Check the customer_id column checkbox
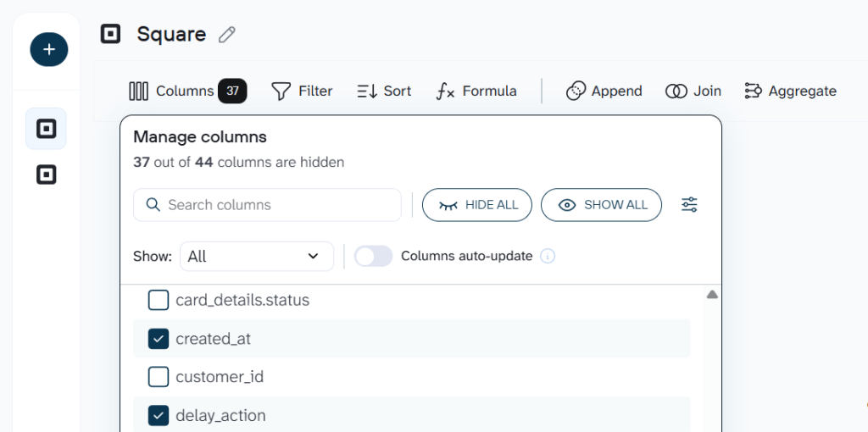 point(159,377)
